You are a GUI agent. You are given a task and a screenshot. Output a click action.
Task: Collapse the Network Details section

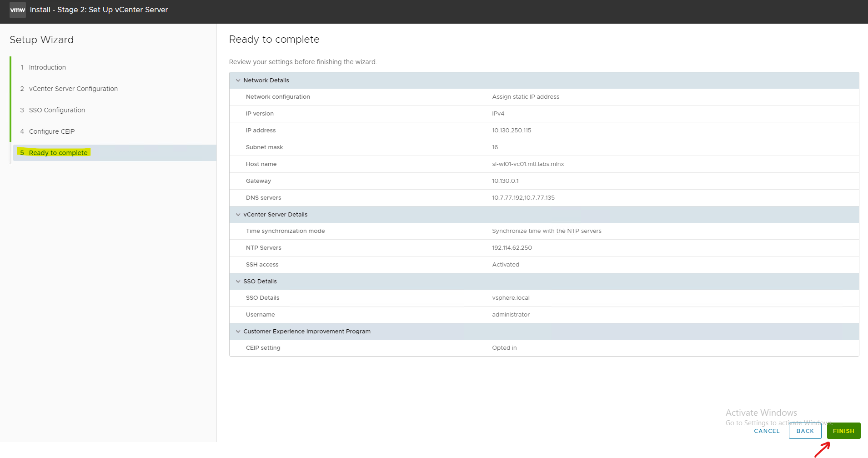click(238, 81)
